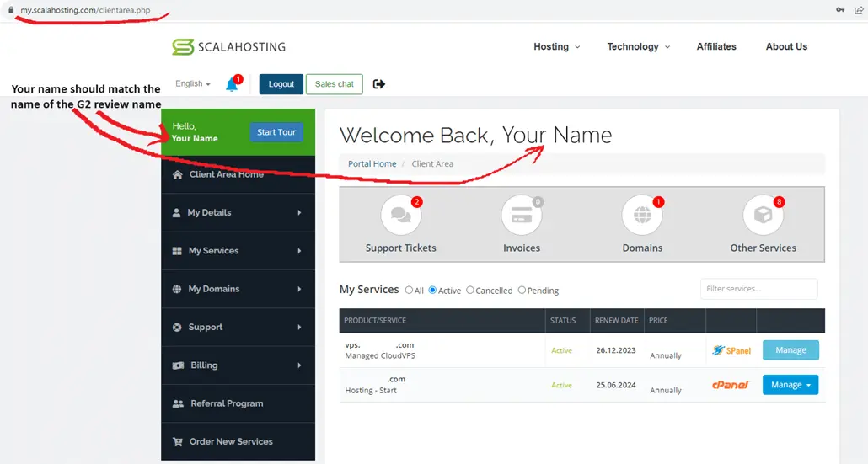
Task: Click the 25.06.2024 renew date cell
Action: tap(615, 385)
